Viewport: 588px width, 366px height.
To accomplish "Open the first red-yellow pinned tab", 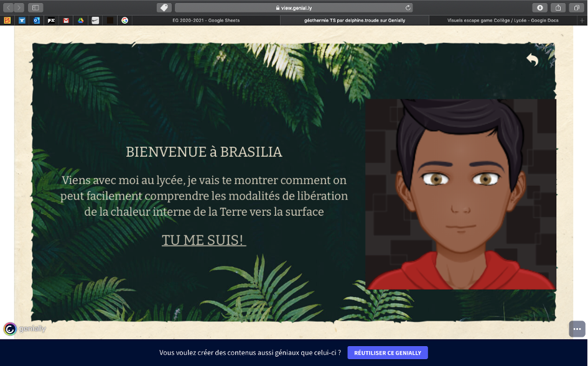I will pyautogui.click(x=7, y=21).
